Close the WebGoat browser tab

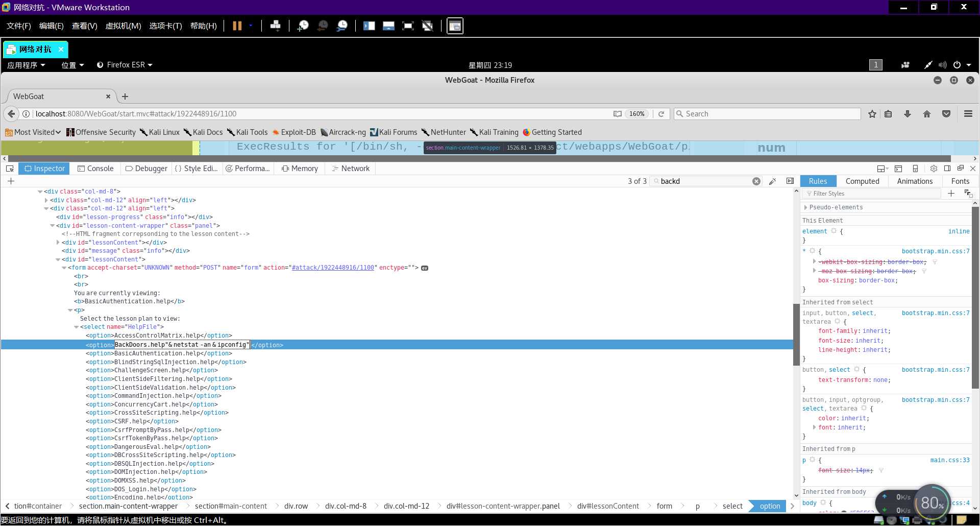108,97
